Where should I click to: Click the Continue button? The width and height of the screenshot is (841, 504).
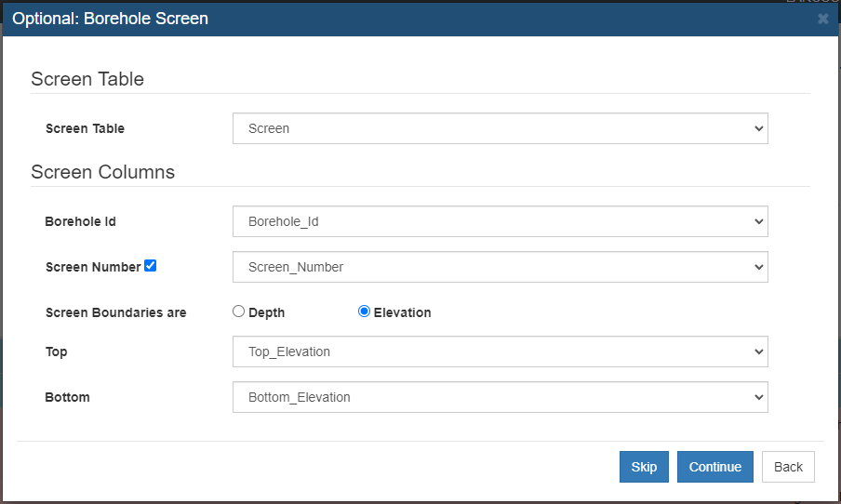click(x=715, y=467)
